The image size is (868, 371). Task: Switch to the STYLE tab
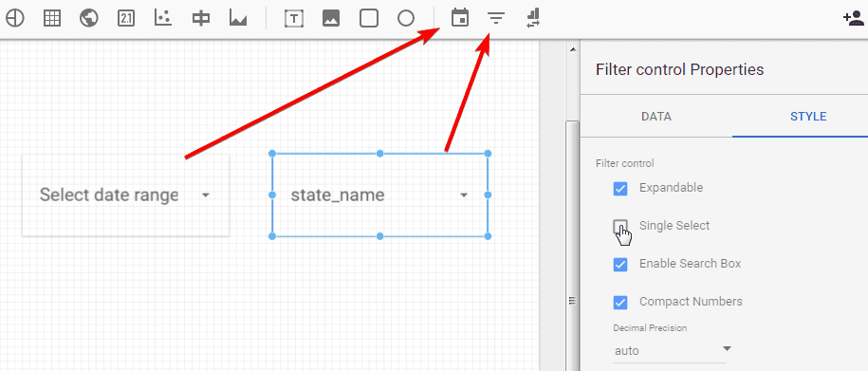coord(807,117)
